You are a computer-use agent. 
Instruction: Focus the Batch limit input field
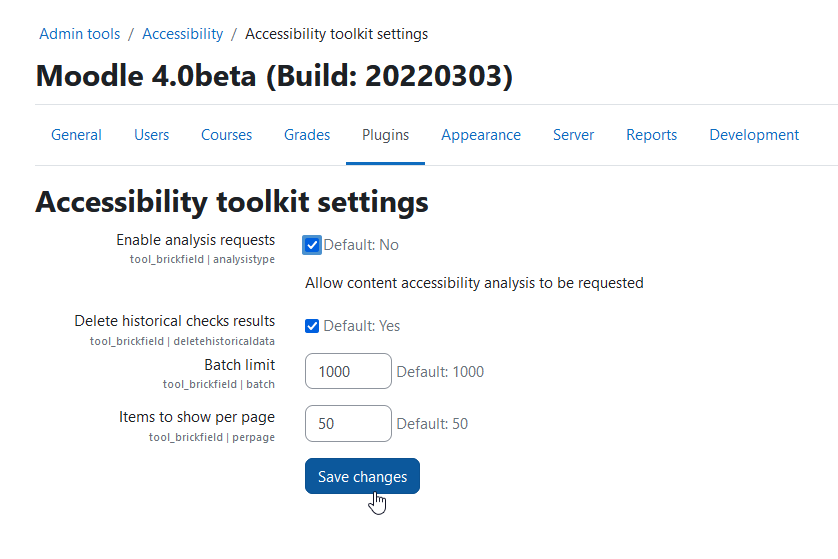(348, 371)
